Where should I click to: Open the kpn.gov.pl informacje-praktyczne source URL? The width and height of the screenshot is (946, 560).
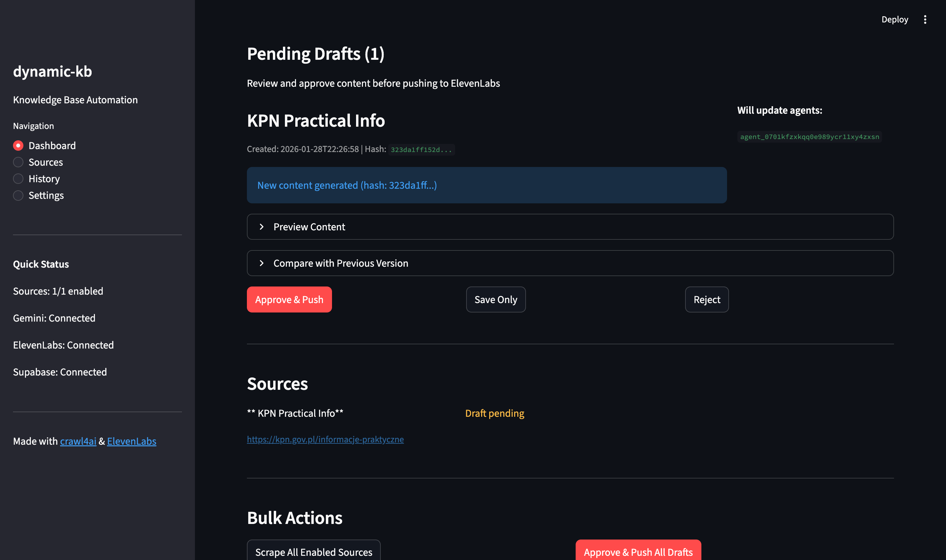pyautogui.click(x=325, y=439)
